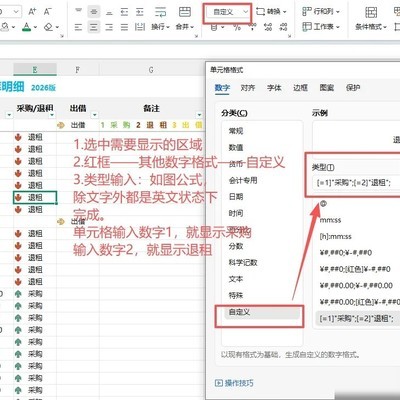Image resolution: width=400 pixels, height=400 pixels.
Task: Open font color dropdown arrow
Action: pos(35,27)
